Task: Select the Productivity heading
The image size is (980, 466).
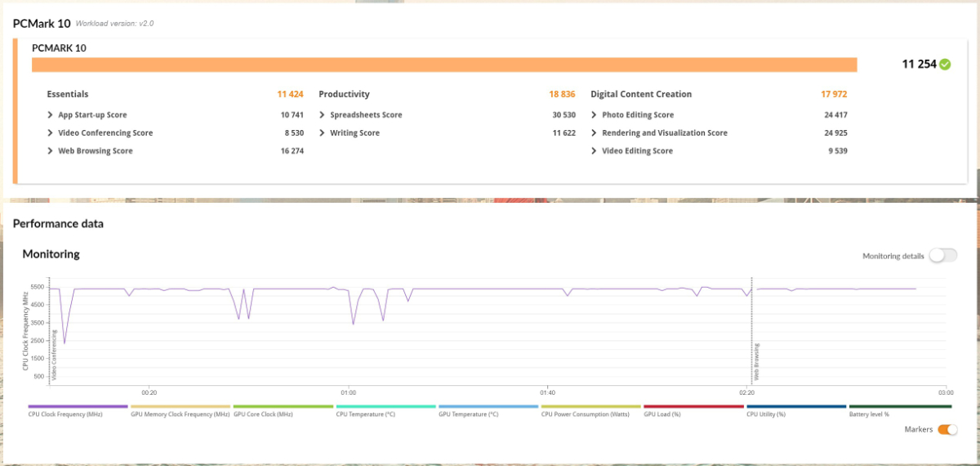Action: [344, 95]
